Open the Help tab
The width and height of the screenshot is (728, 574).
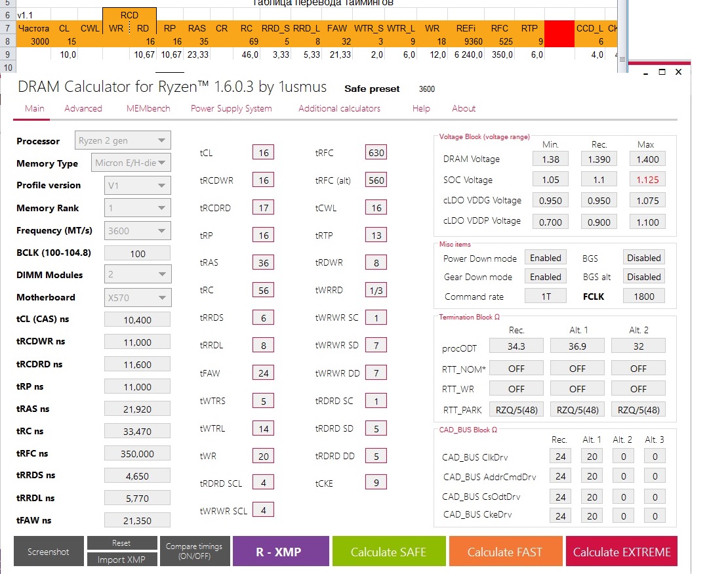tap(421, 108)
